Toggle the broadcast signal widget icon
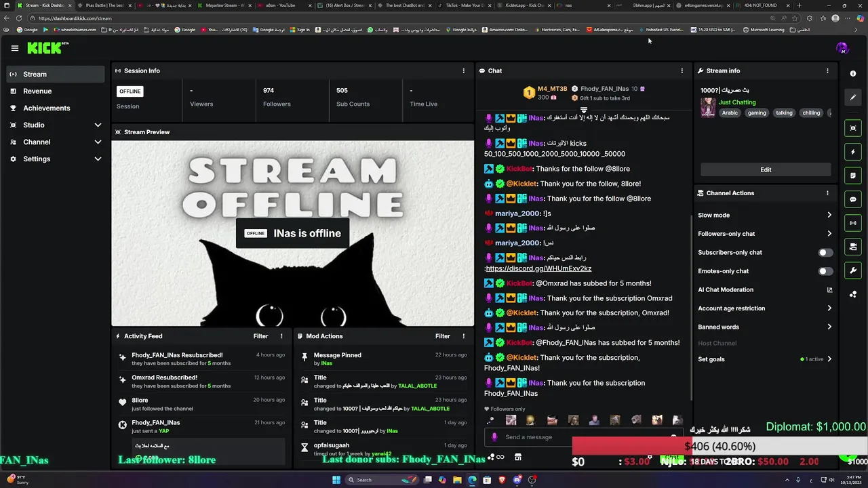This screenshot has height=488, width=868. [853, 223]
